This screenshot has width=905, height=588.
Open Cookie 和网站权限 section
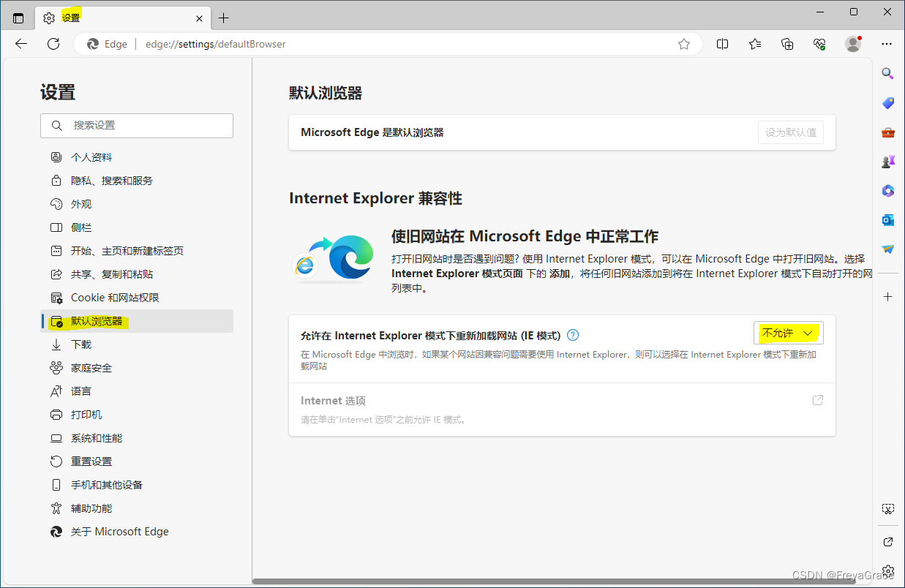coord(137,298)
